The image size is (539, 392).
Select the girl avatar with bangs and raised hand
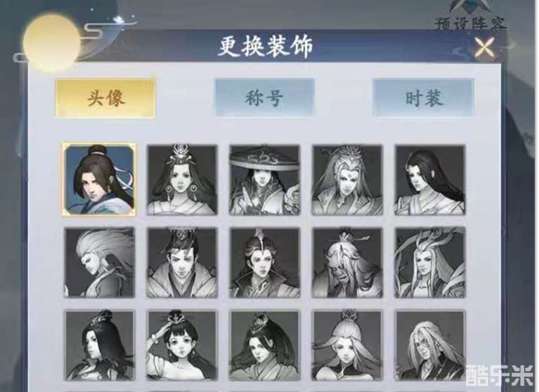pyautogui.click(x=182, y=345)
